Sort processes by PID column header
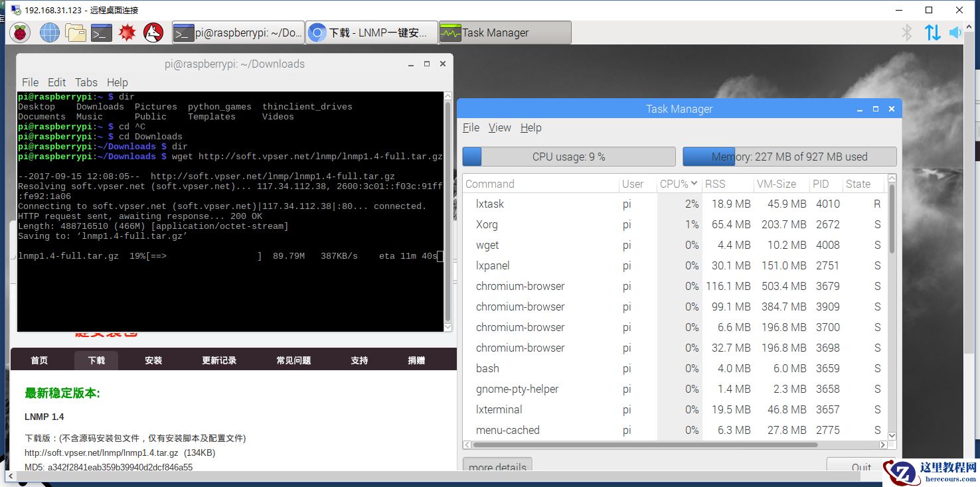Viewport: 980px width, 487px height. click(825, 184)
